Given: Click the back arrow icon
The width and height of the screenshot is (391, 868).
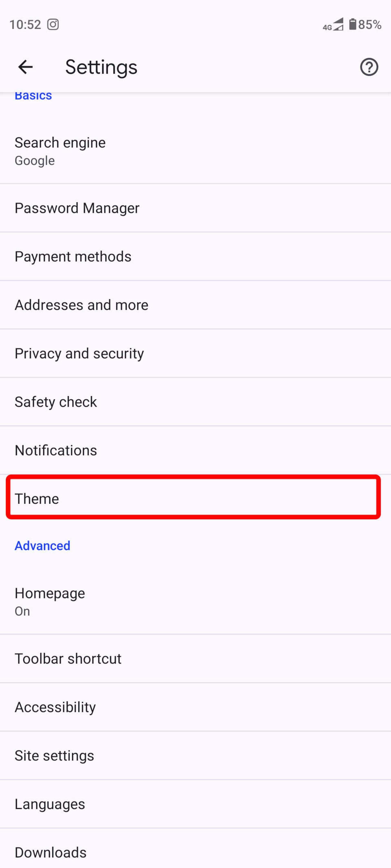Looking at the screenshot, I should 25,67.
